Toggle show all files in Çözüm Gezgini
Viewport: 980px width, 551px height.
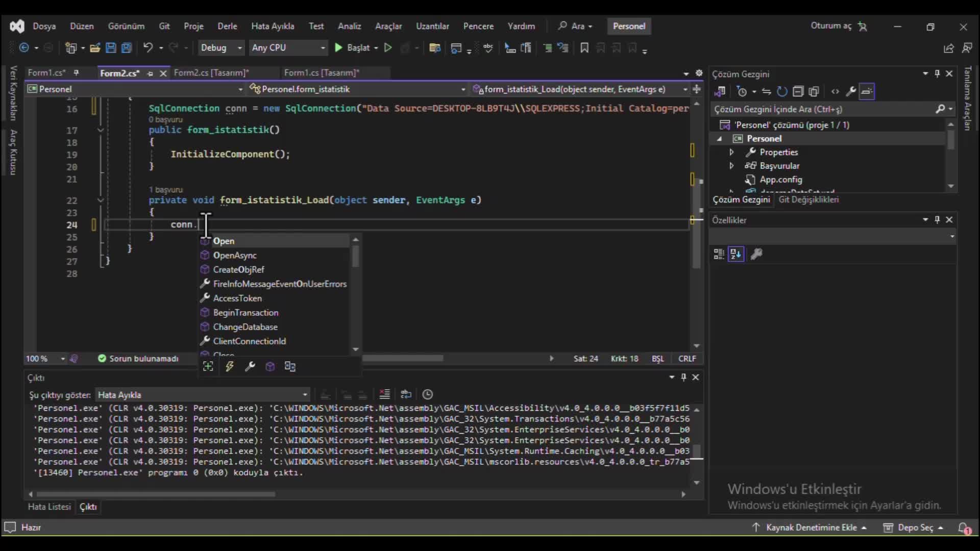pyautogui.click(x=814, y=92)
